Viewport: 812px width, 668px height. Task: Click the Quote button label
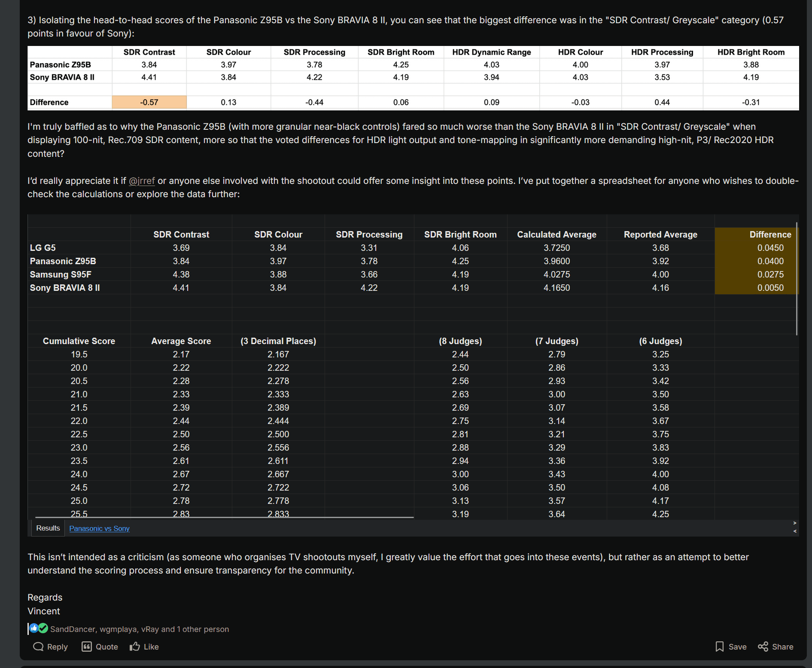pyautogui.click(x=107, y=647)
